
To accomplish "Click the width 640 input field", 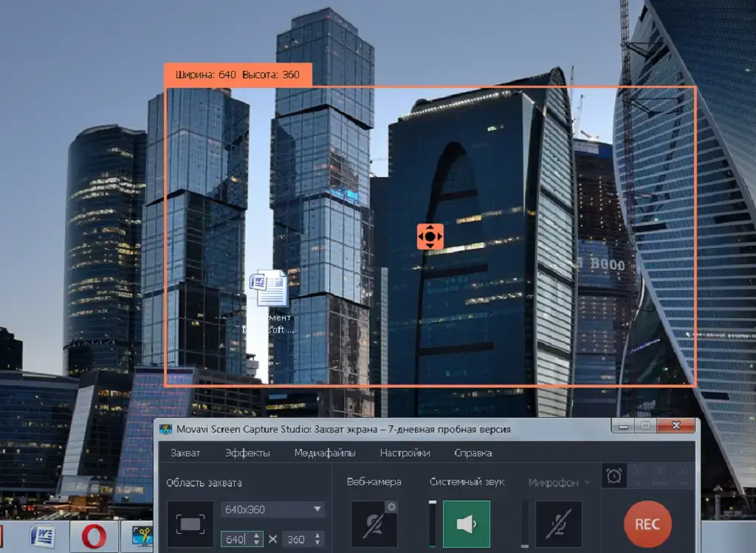I will (236, 539).
